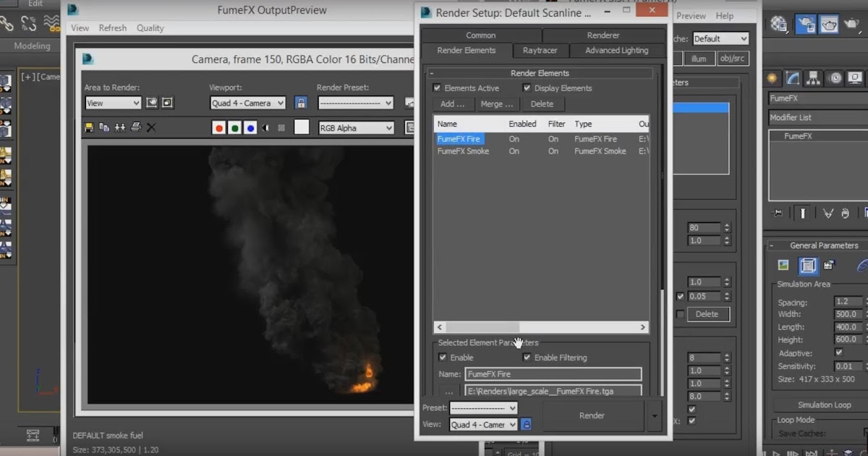Screen dimensions: 868x456
Task: Open the Quad 4 - Camera viewport dropdown in frame window
Action: (x=247, y=103)
